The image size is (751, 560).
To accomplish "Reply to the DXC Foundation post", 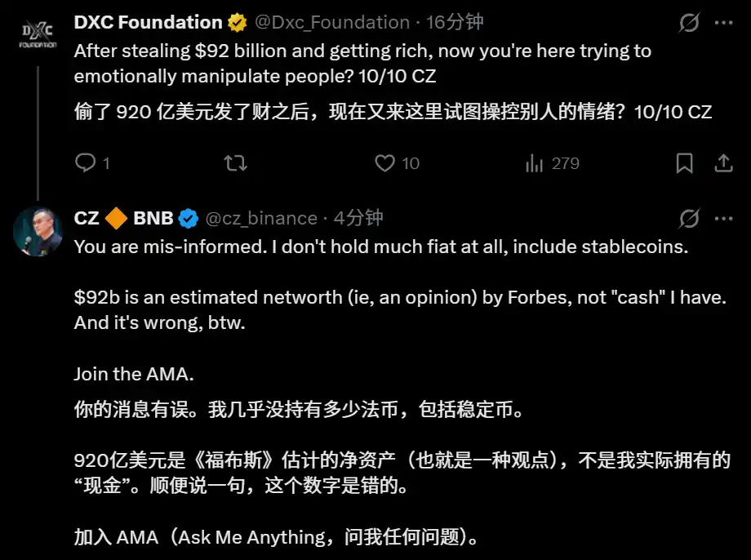I will [86, 163].
